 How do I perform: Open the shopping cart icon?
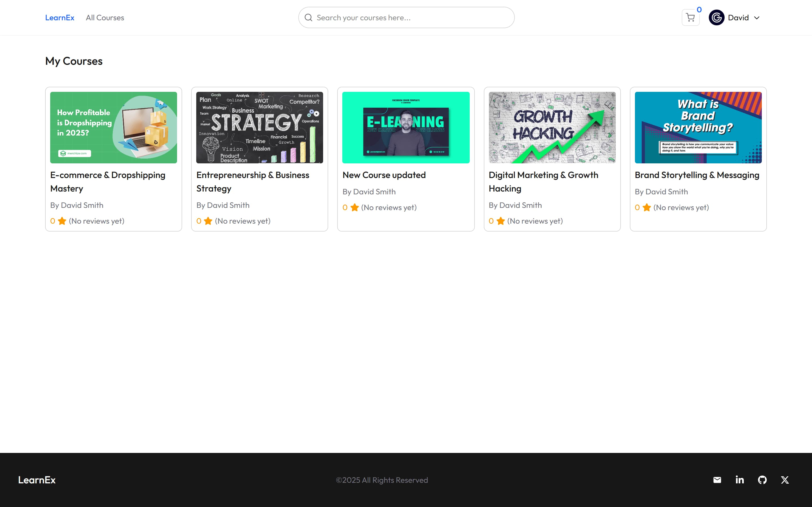690,17
